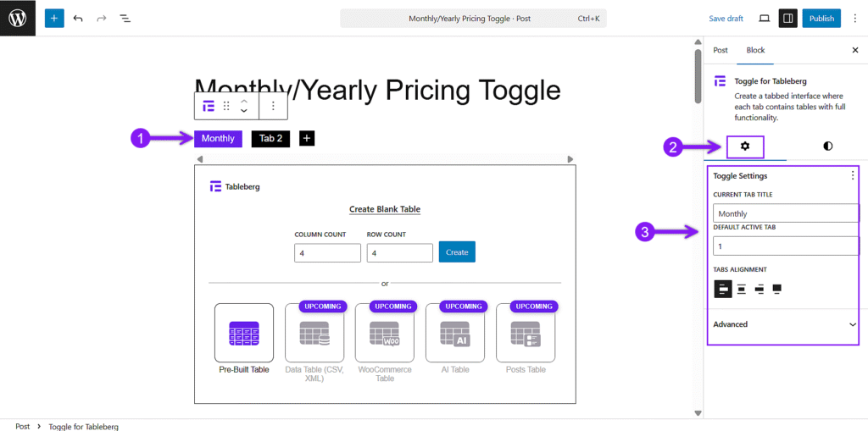Open the laptop preview icon
Screen dimensions: 868x431
point(765,19)
